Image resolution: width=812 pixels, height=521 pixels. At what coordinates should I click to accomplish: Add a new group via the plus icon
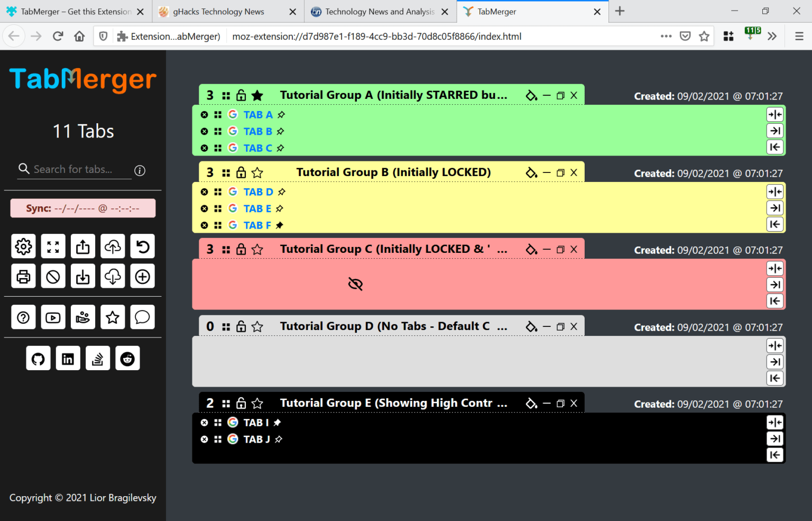pyautogui.click(x=142, y=276)
